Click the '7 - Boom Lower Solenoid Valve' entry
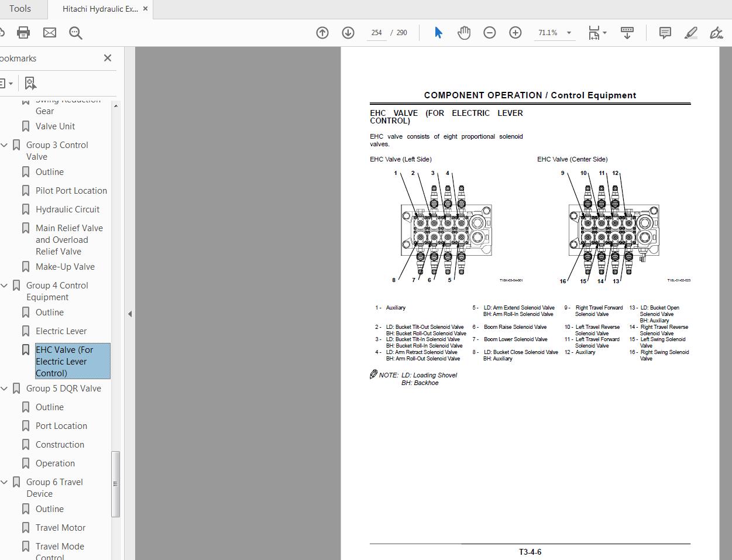The height and width of the screenshot is (560, 732). click(510, 339)
